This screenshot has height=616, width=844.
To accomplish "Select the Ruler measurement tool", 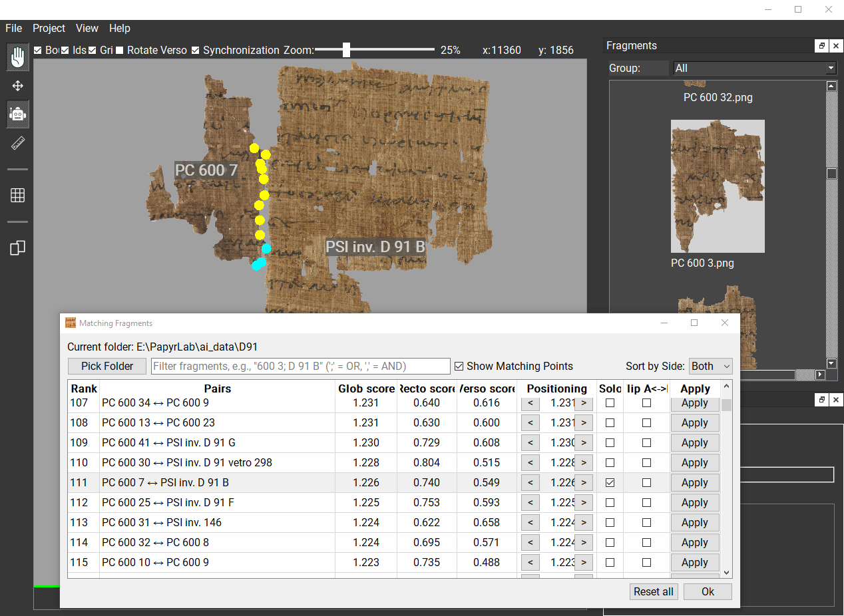I will (x=17, y=142).
